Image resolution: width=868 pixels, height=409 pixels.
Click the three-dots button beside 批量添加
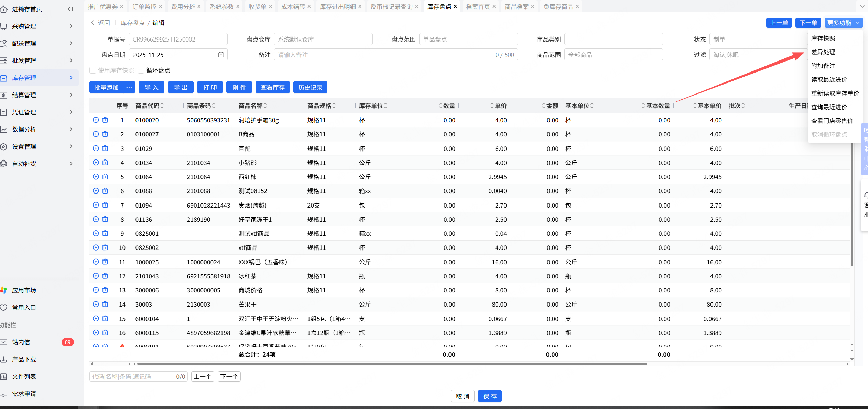coord(129,87)
